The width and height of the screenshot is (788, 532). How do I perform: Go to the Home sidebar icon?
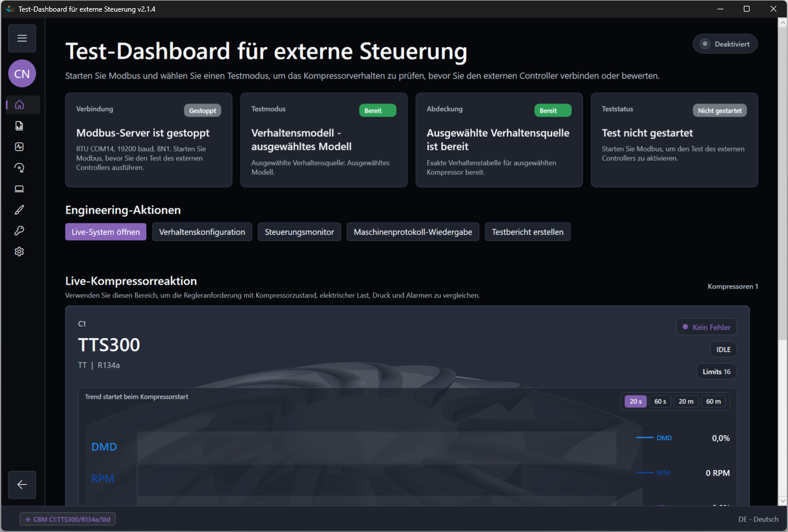click(x=19, y=105)
